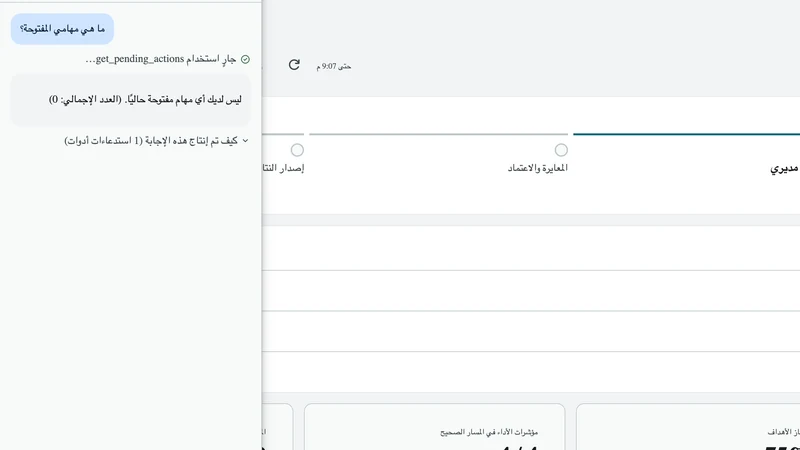Click the reply 'ليس لديك أي مهام مفتوحة حاليًا'
Viewport: 800px width, 450px height.
(x=131, y=100)
